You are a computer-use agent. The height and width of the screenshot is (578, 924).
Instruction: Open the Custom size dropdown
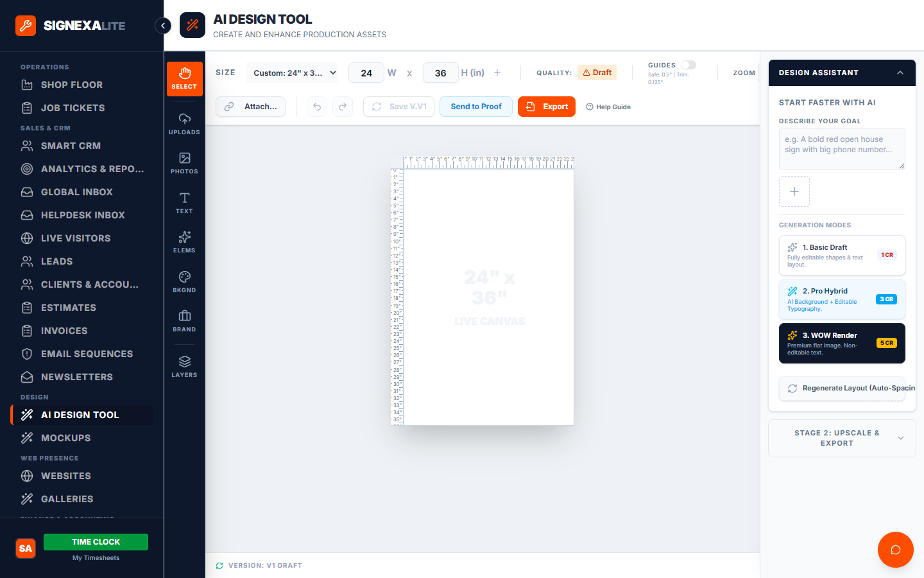tap(292, 73)
